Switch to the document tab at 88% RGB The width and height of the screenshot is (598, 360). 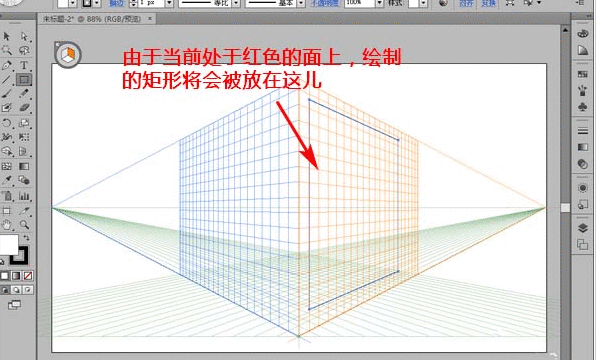tap(92, 19)
